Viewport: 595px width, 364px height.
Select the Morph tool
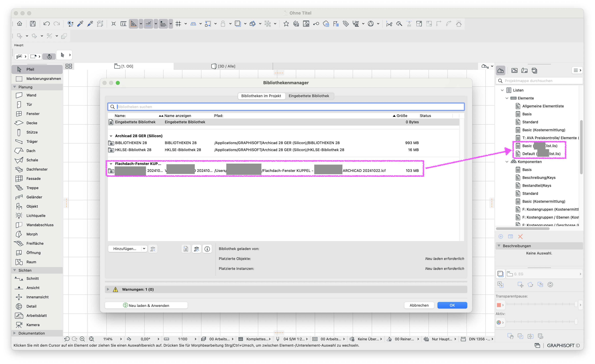tap(37, 234)
